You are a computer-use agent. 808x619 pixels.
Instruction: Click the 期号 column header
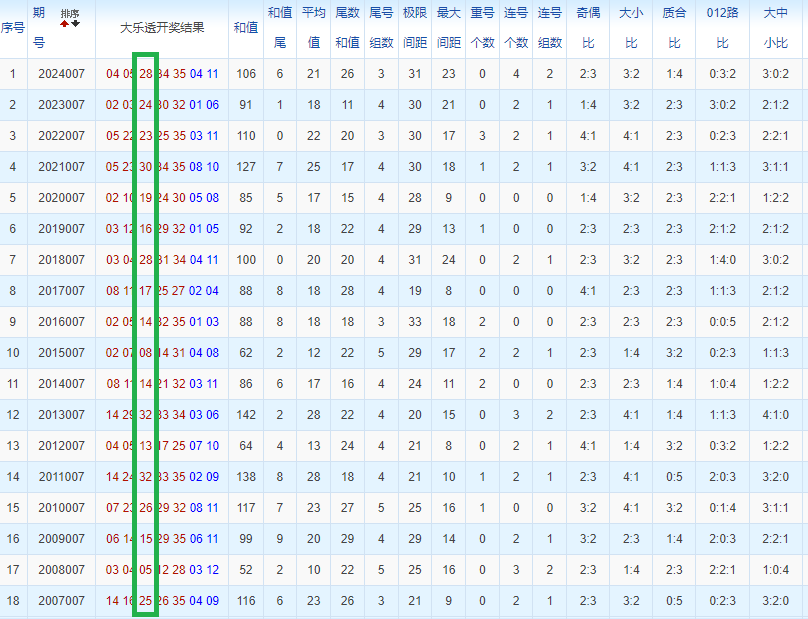[x=38, y=28]
